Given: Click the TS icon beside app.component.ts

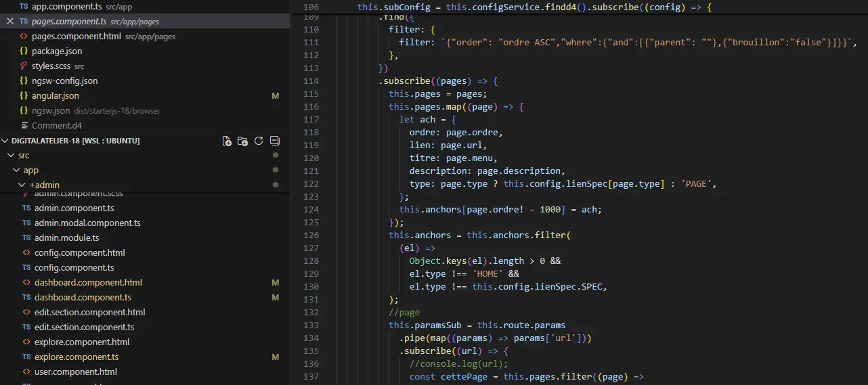Looking at the screenshot, I should [24, 6].
